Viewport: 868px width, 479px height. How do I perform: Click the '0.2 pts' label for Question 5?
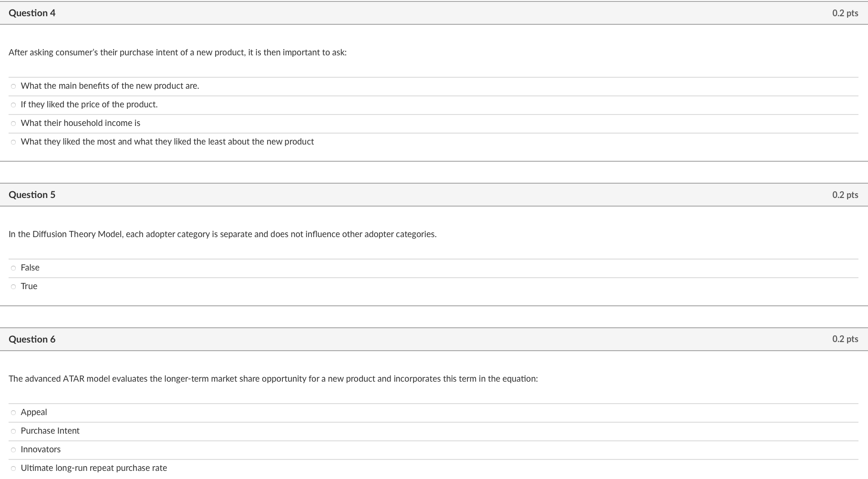tap(845, 195)
